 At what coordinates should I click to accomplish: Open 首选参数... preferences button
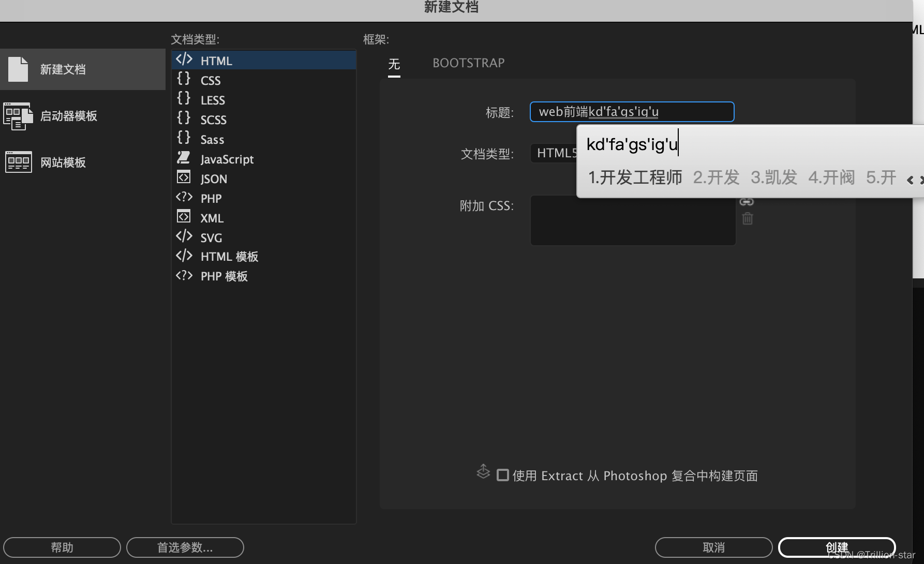(x=185, y=547)
